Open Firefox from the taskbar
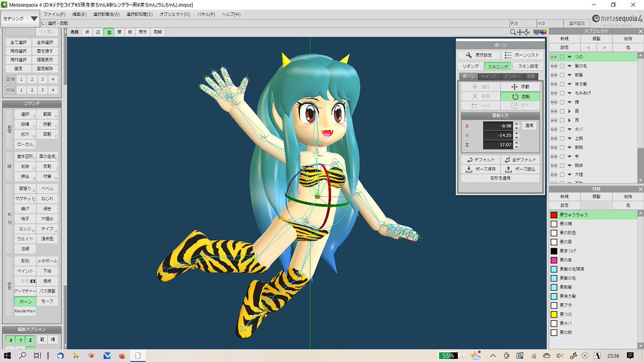 (x=121, y=356)
